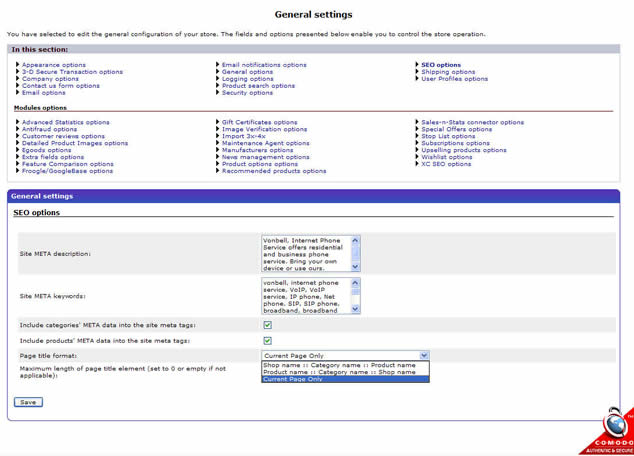Open Shipping options link
The width and height of the screenshot is (634, 456).
448,72
